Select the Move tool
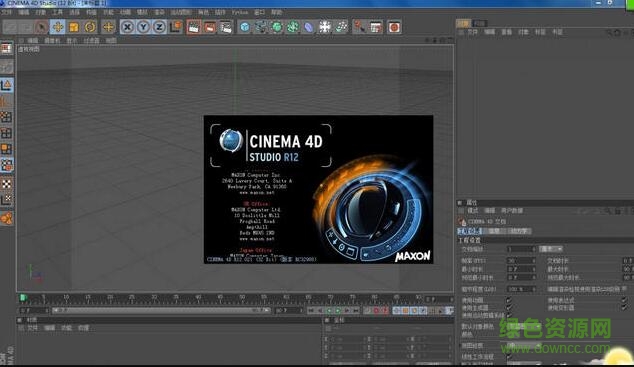Viewport: 634px width, 367px height. 58,27
